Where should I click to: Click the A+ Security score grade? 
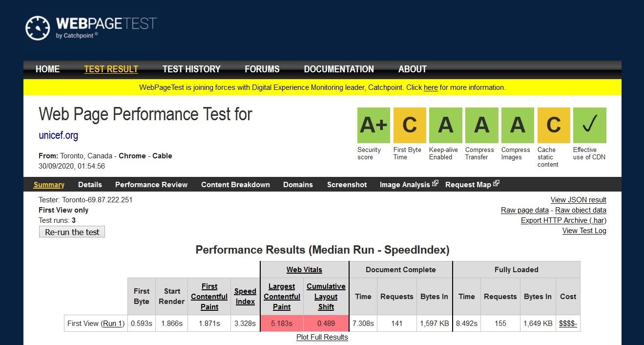[374, 126]
